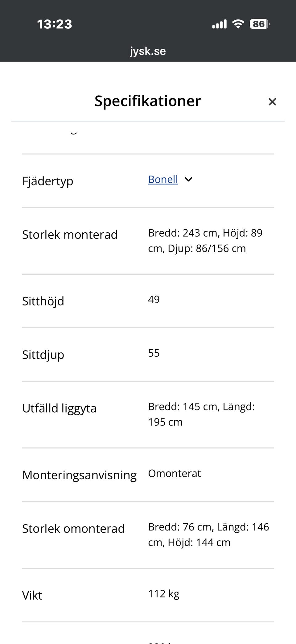
Task: Tap the Sittdjup value 55
Action: tap(154, 353)
